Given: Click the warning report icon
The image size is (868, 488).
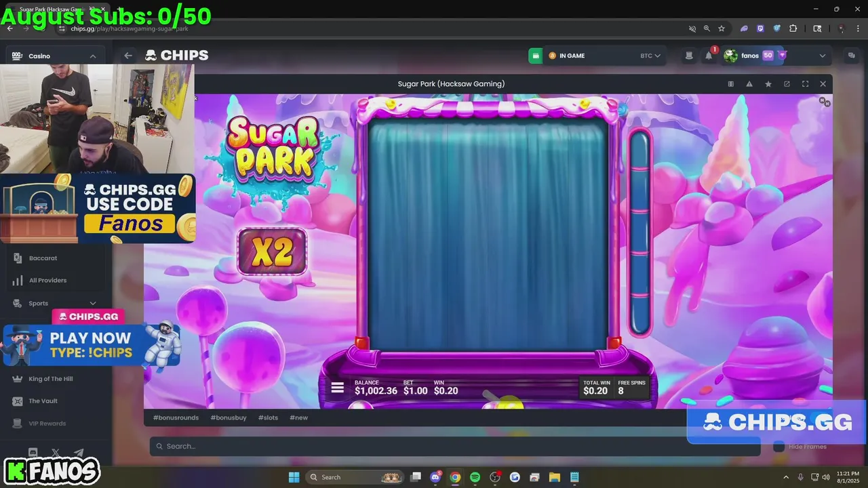Looking at the screenshot, I should pos(749,84).
